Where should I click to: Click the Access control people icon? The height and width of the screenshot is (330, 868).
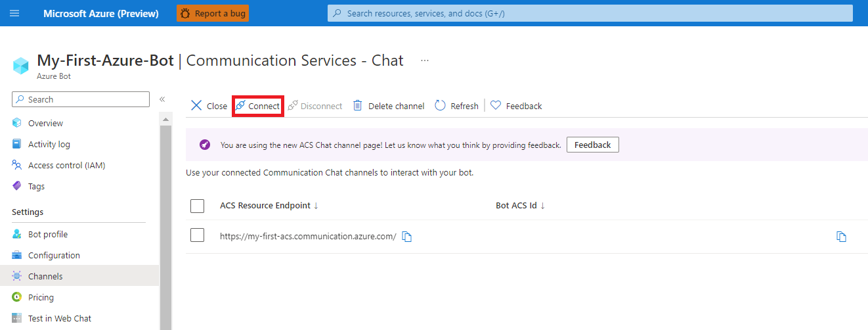point(17,165)
